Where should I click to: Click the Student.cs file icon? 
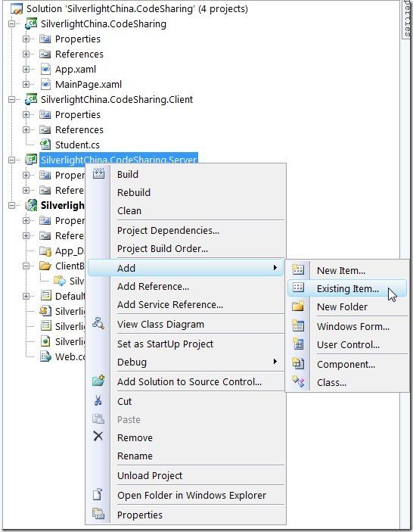click(x=45, y=145)
